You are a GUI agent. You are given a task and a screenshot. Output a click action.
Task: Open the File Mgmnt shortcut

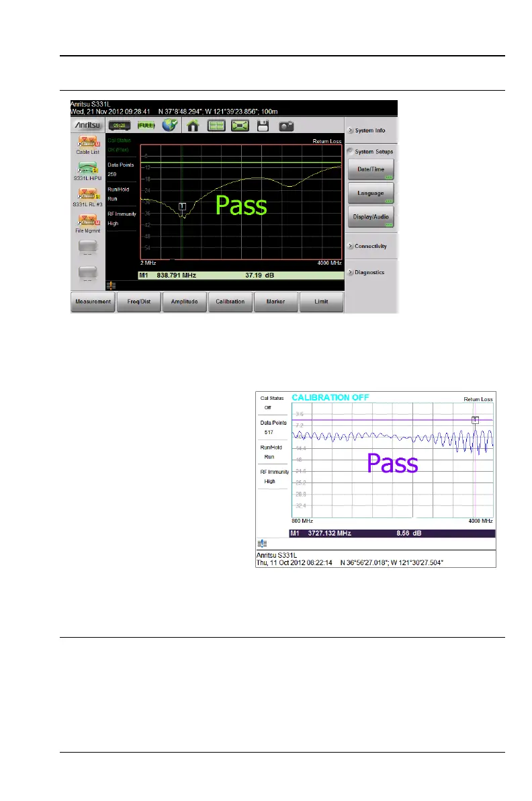(x=88, y=224)
